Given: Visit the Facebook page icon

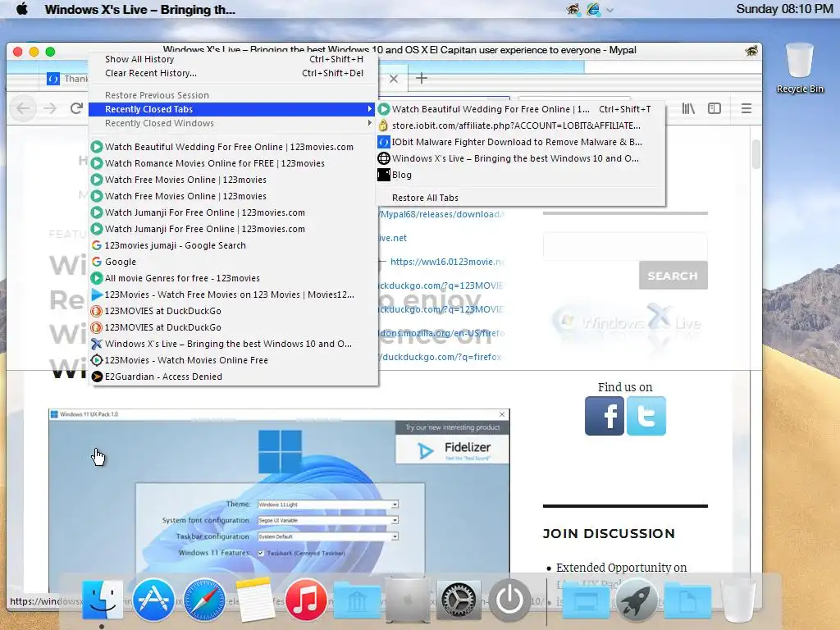Looking at the screenshot, I should coord(605,416).
